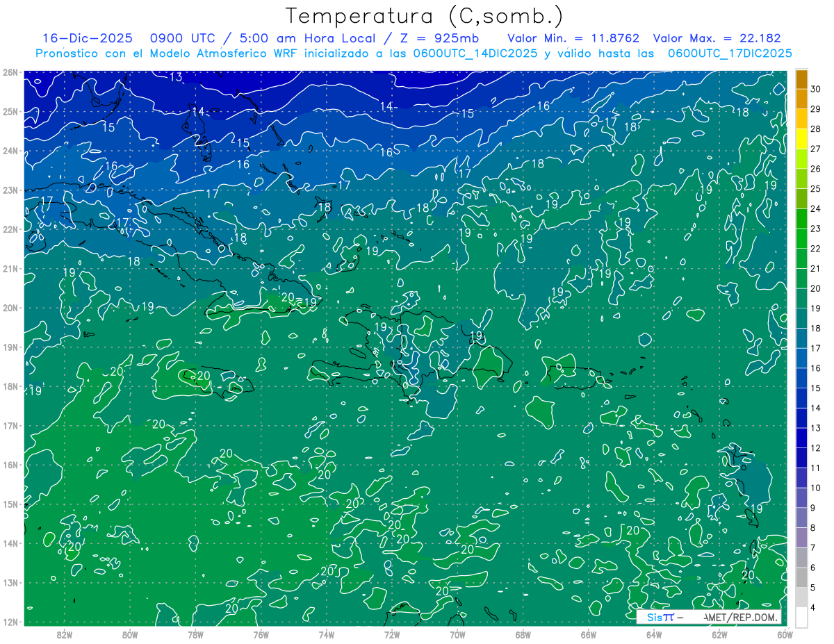Click the 'Valor Min. = 11.8762' value
The width and height of the screenshot is (834, 644).
coord(573,38)
